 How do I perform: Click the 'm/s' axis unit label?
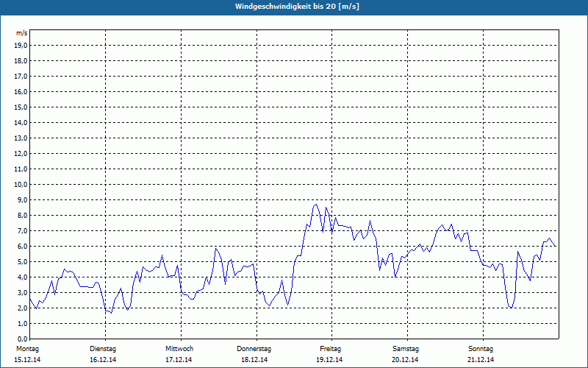tap(21, 33)
